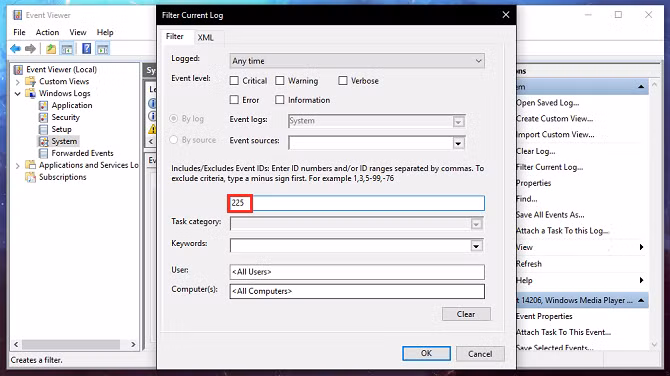Click Event Properties action
670x376 pixels.
click(544, 317)
